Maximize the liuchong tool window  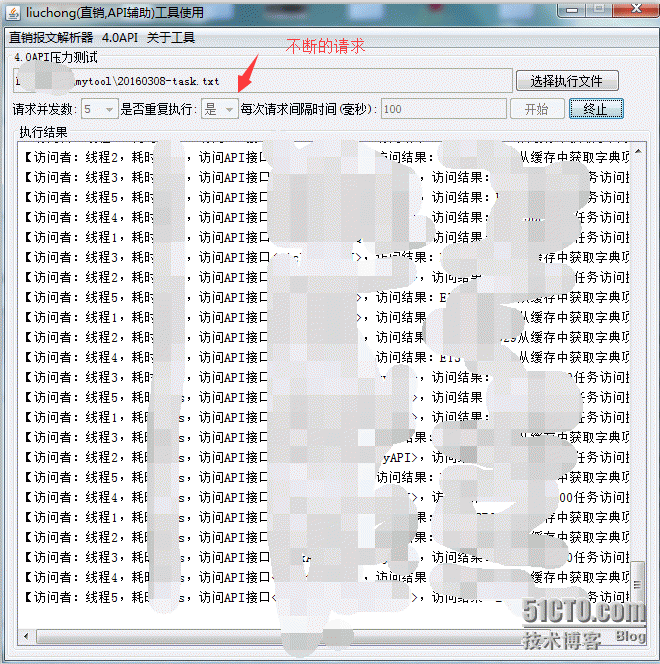tap(598, 9)
